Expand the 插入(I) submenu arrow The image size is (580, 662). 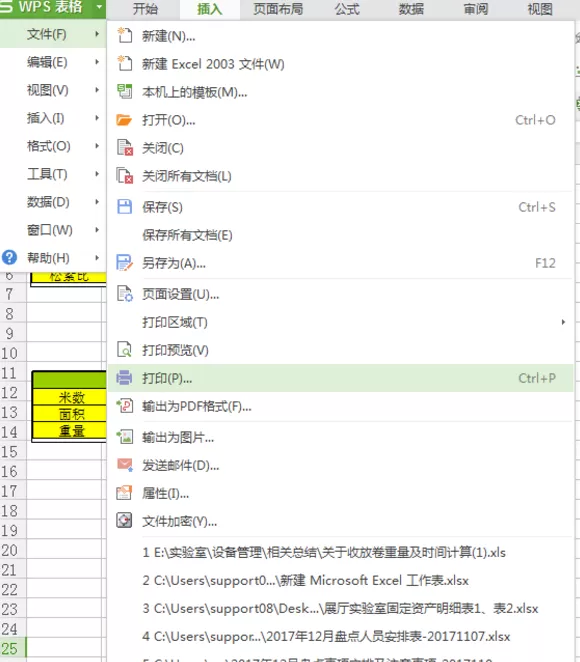[97, 118]
